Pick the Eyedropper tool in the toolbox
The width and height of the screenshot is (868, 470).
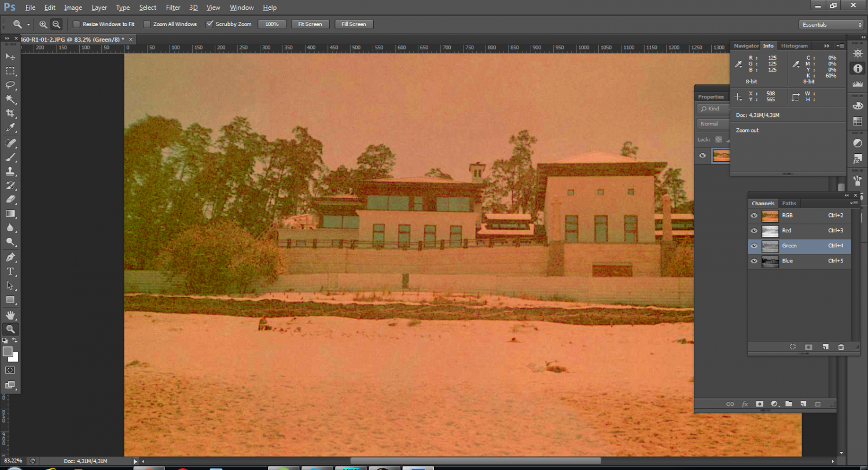coord(10,128)
